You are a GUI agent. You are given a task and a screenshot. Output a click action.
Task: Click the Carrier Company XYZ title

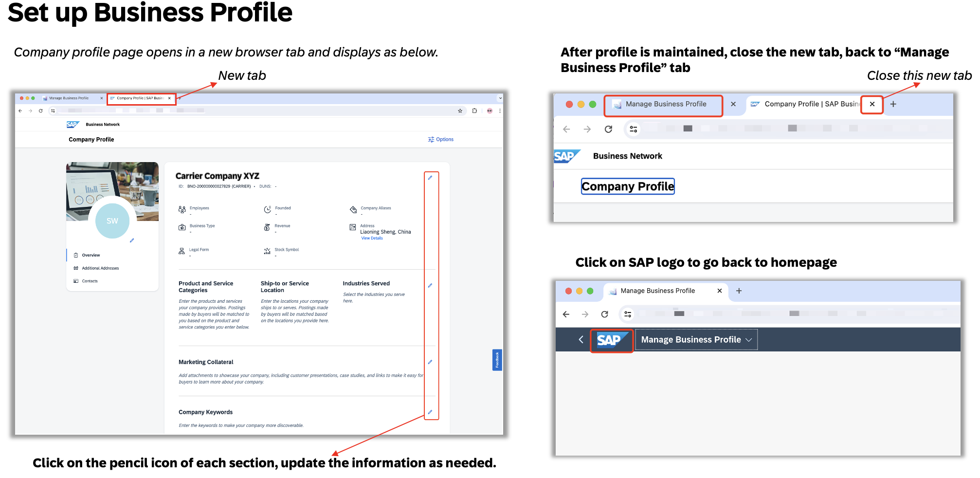click(x=217, y=176)
